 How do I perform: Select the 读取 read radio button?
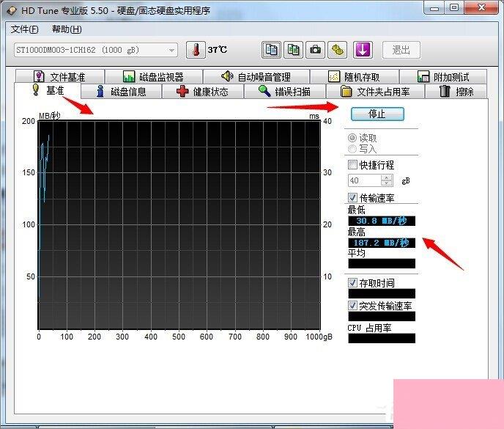(352, 138)
